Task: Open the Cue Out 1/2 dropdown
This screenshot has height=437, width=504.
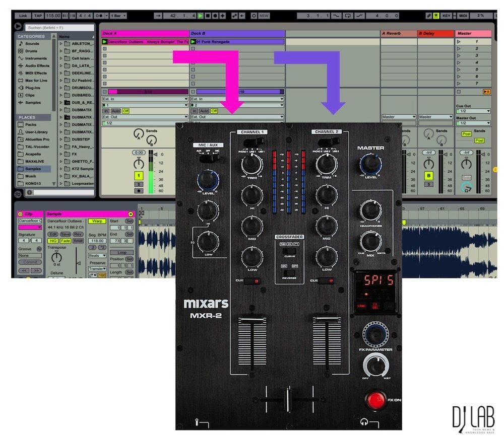Action: 473,111
